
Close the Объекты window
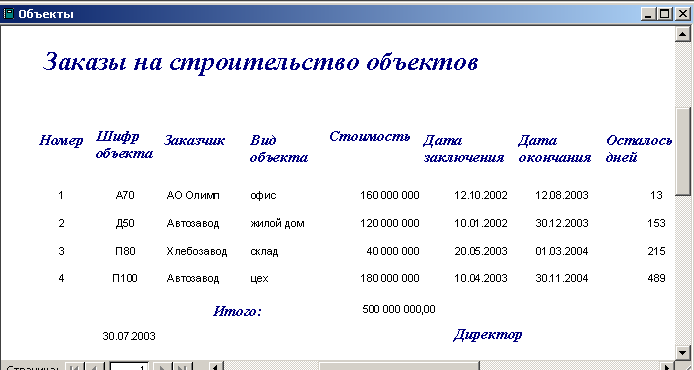pyautogui.click(x=682, y=14)
